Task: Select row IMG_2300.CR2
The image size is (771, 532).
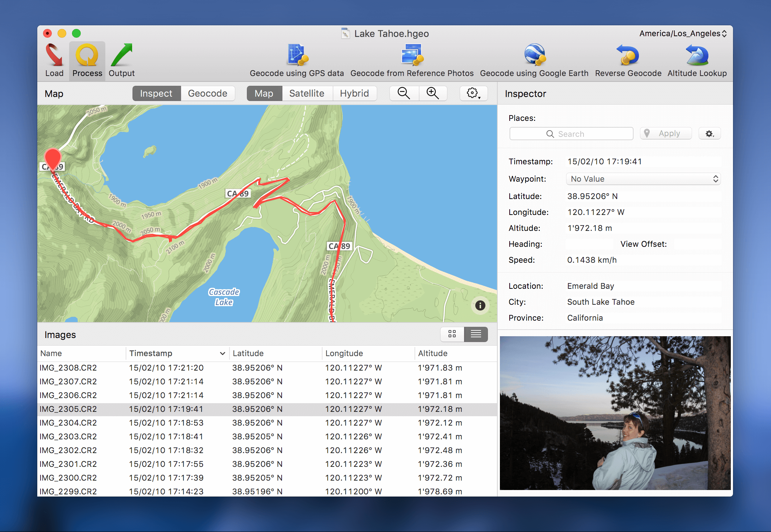Action: (267, 478)
